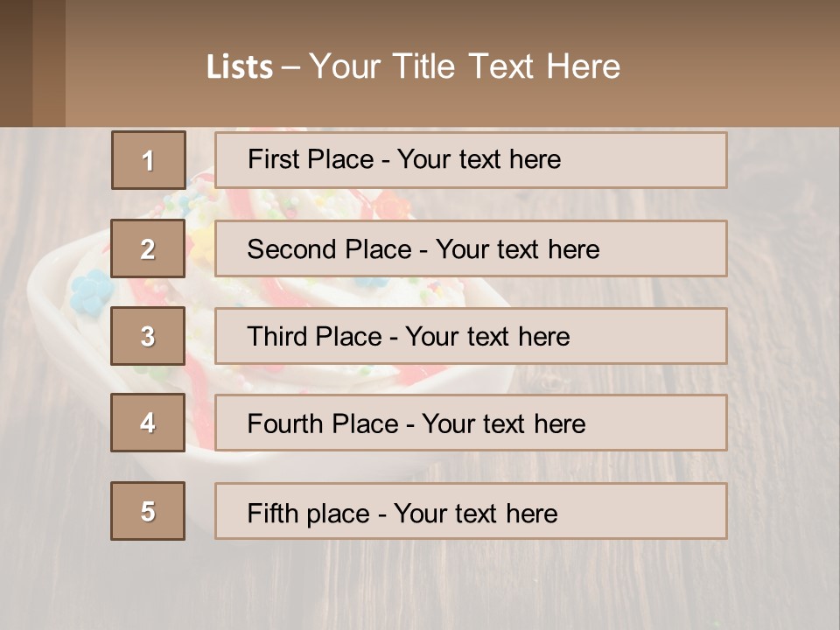
Task: Click the number 3 square
Action: (148, 336)
